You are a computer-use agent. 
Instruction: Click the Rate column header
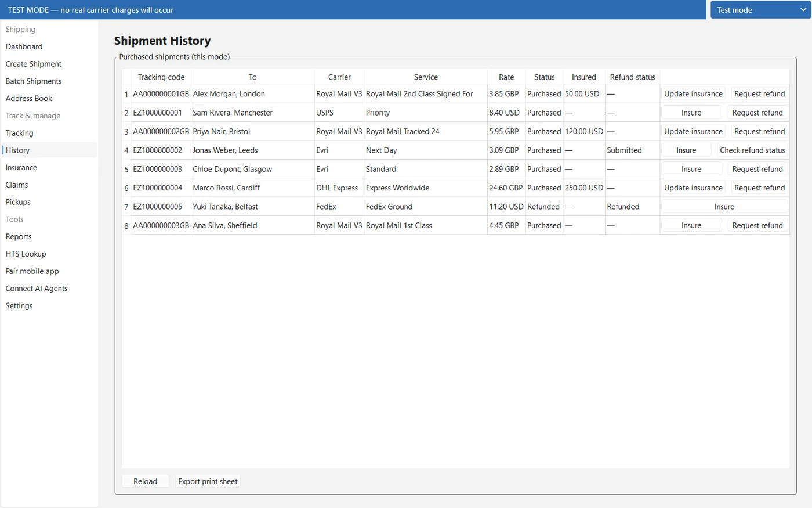click(x=506, y=77)
